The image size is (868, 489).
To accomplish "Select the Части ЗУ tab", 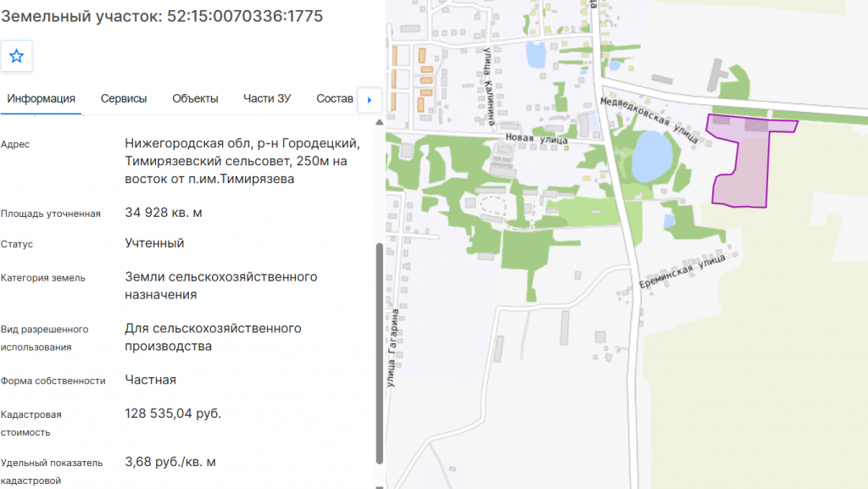I will (267, 98).
